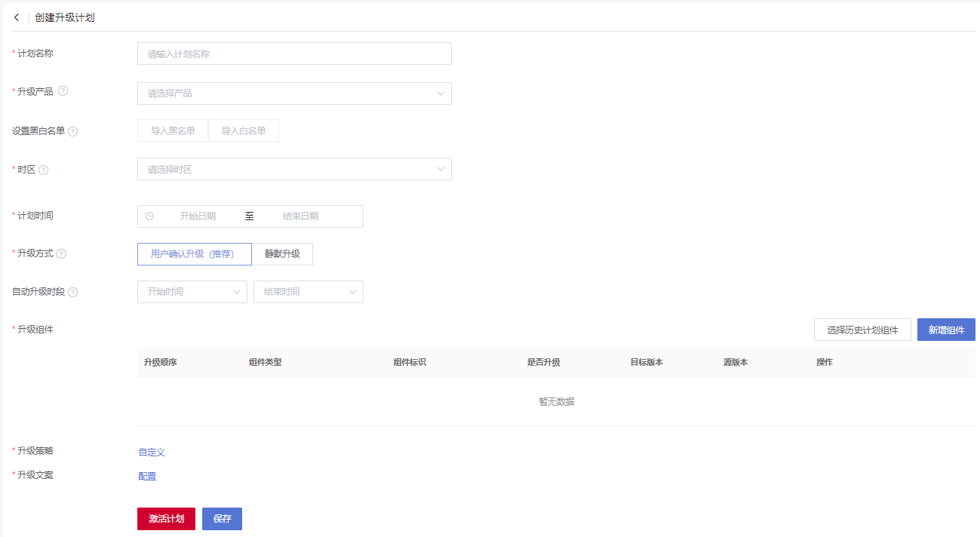
Task: Open help icon next to 升级方式
Action: [x=61, y=253]
